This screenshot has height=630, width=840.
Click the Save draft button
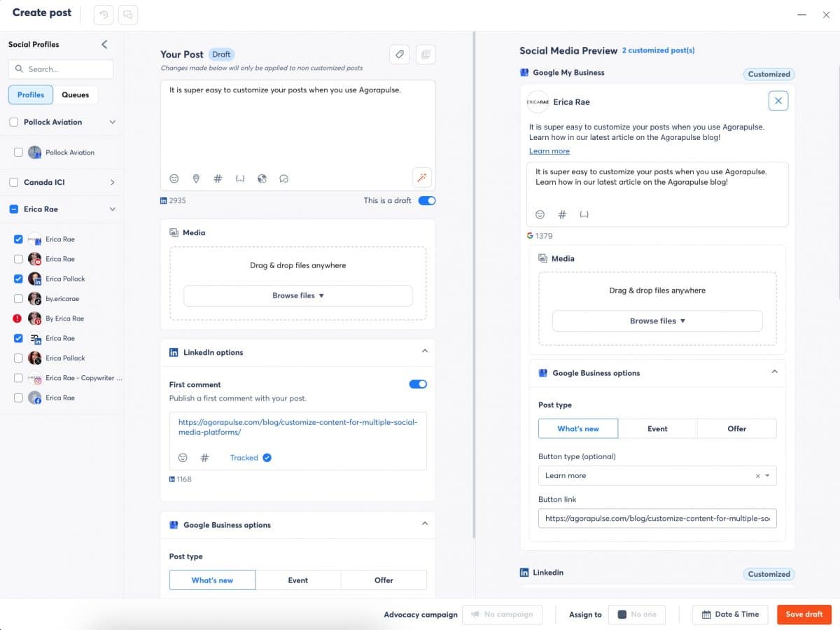(x=804, y=614)
